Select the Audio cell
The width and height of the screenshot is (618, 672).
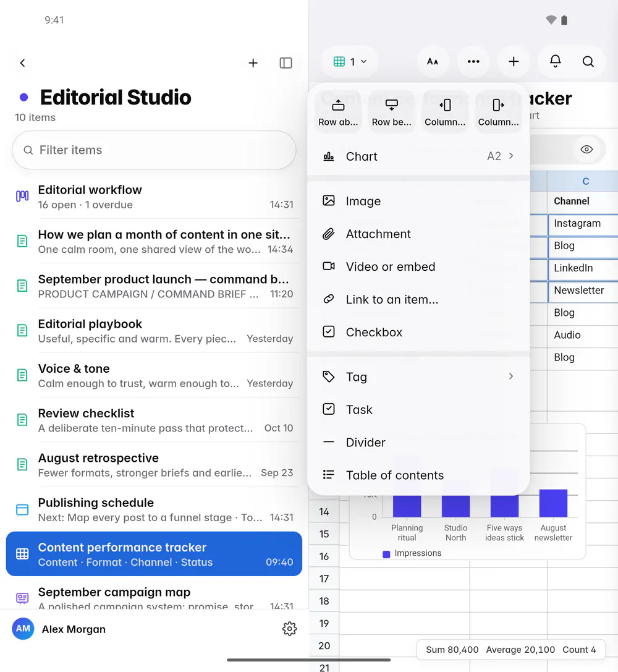(x=583, y=335)
